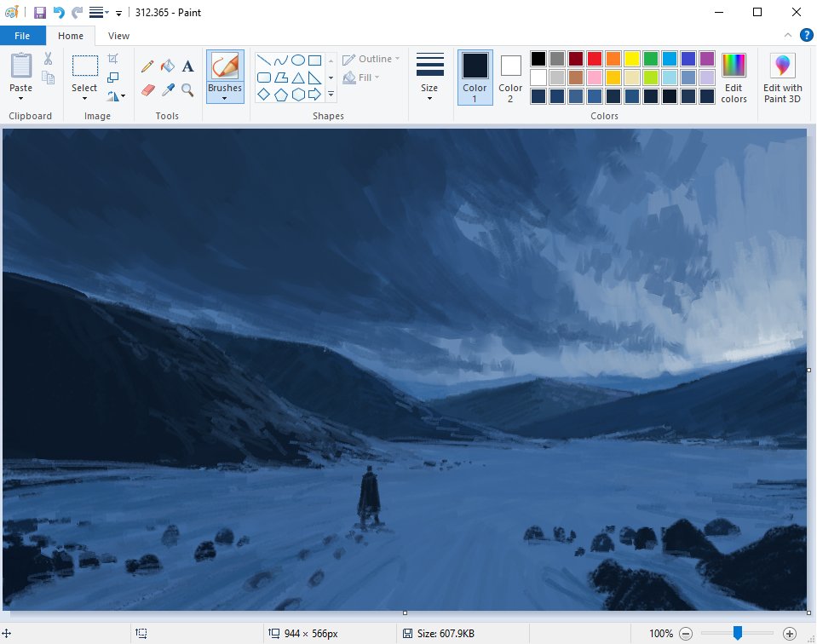
Task: Open Customize Quick Access Toolbar dropdown
Action: click(118, 13)
